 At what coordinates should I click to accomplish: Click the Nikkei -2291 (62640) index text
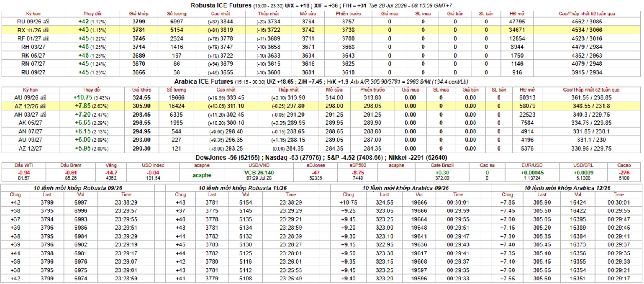tap(418, 157)
